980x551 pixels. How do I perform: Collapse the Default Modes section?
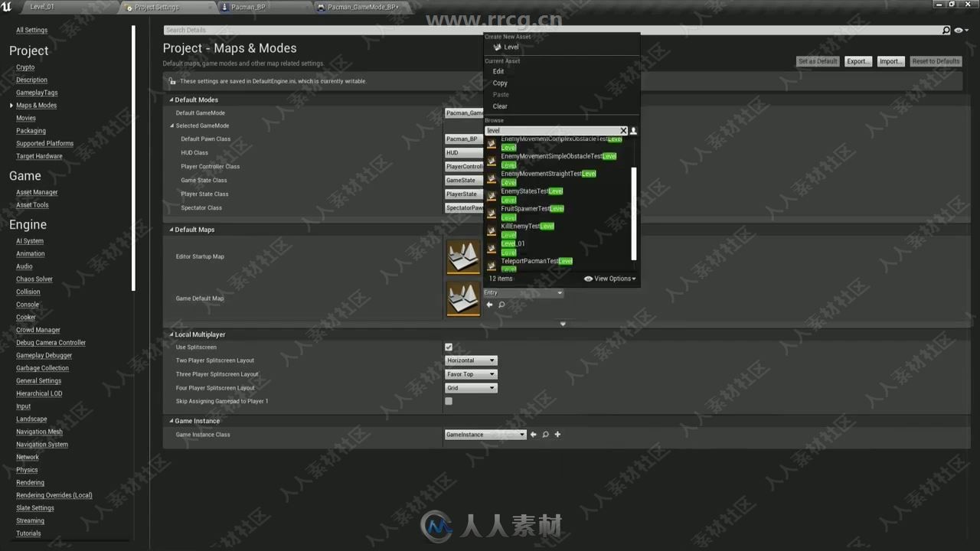click(171, 100)
